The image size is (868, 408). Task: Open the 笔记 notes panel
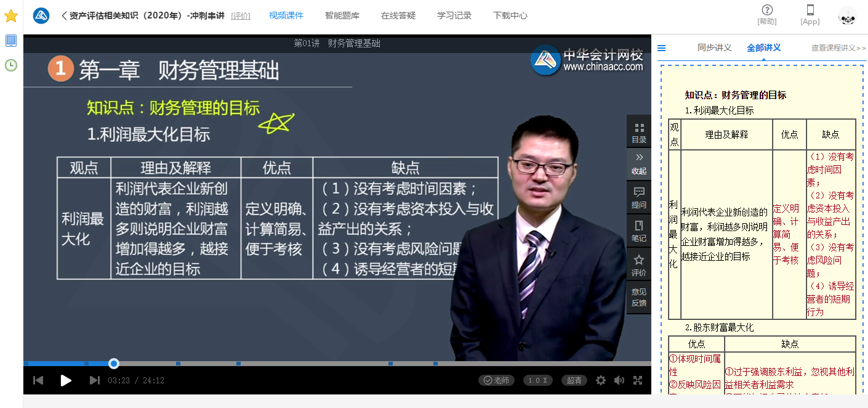click(x=639, y=231)
